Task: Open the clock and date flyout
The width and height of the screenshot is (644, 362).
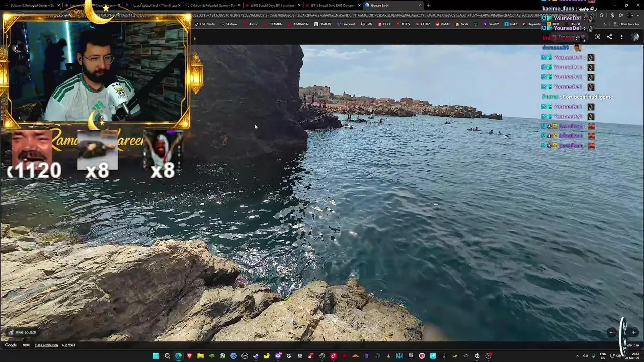Action: [632, 356]
